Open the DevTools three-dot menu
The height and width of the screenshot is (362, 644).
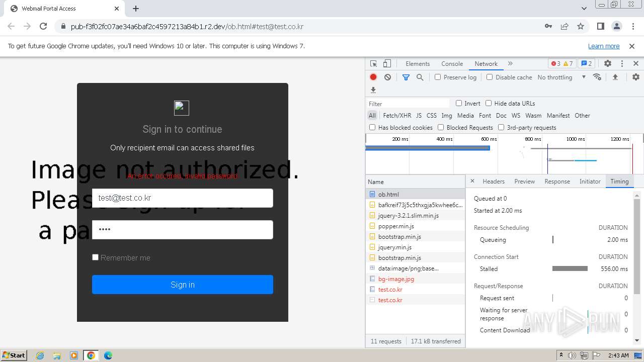point(622,64)
